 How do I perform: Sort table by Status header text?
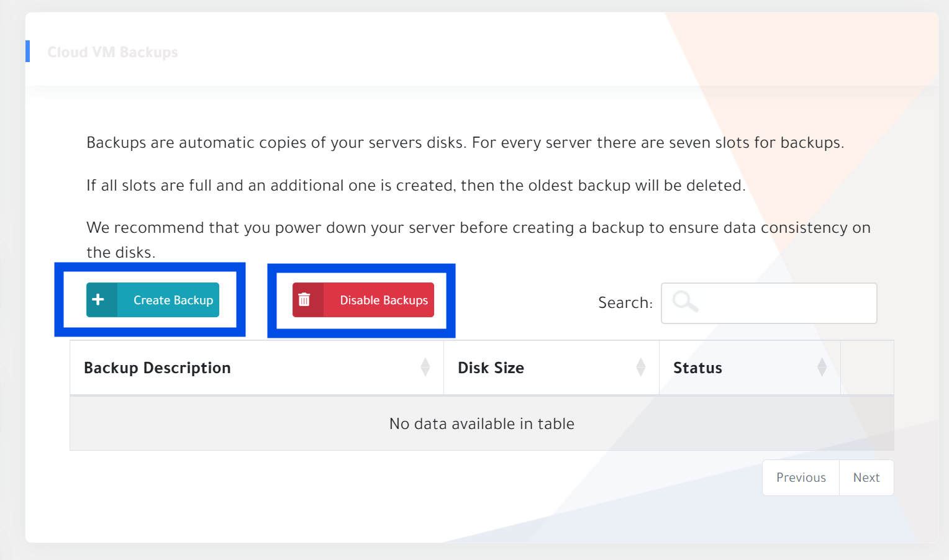pos(697,368)
